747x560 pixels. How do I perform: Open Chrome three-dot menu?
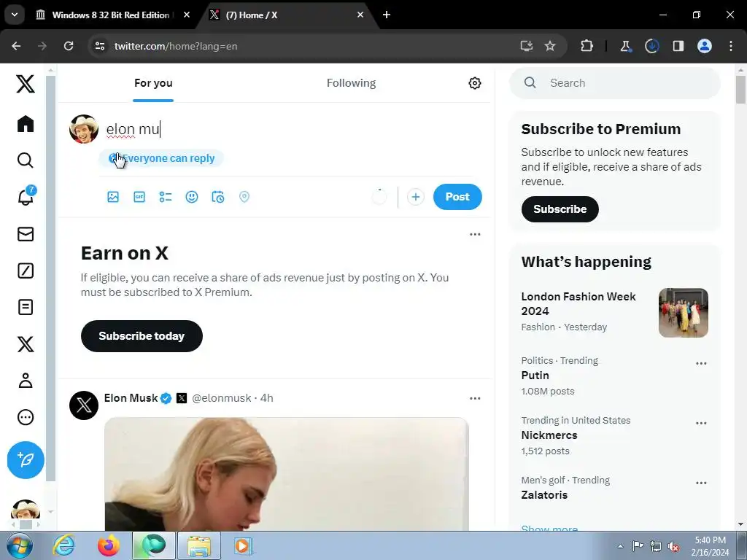731,46
